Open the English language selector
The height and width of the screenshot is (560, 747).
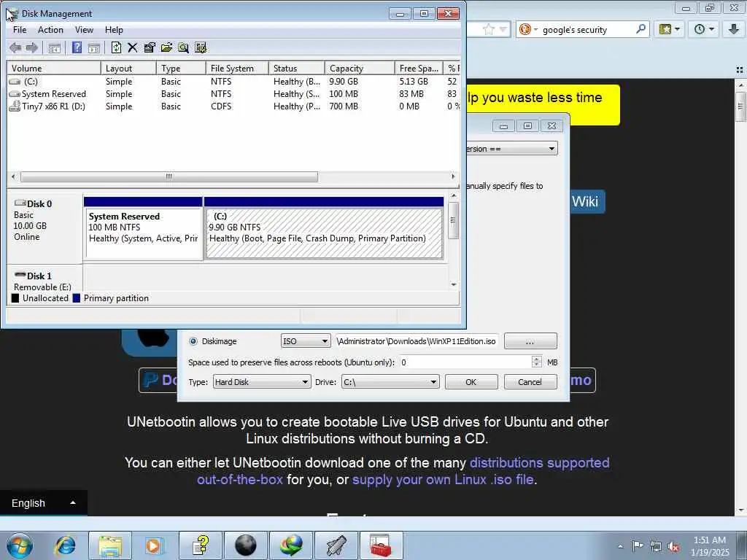point(43,503)
